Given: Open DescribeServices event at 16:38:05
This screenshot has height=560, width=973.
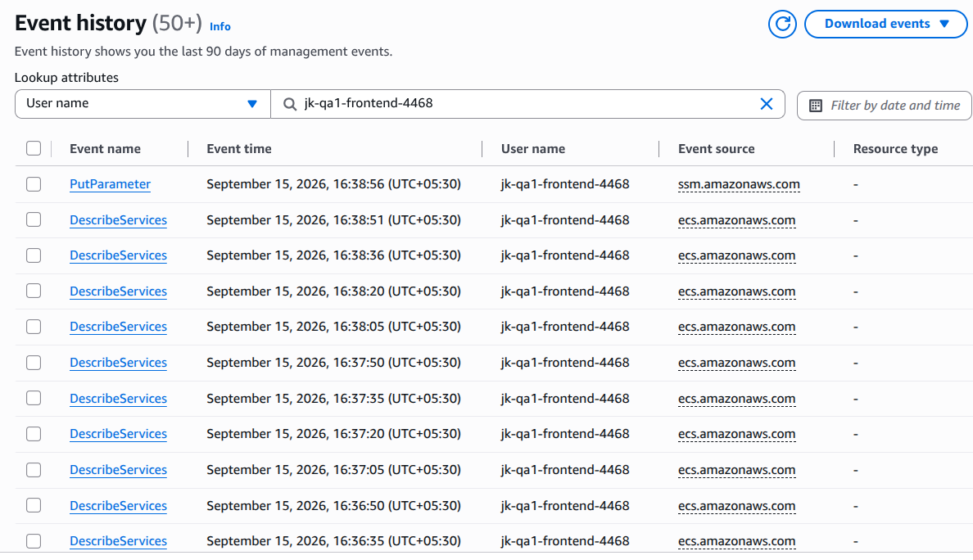Looking at the screenshot, I should tap(118, 327).
